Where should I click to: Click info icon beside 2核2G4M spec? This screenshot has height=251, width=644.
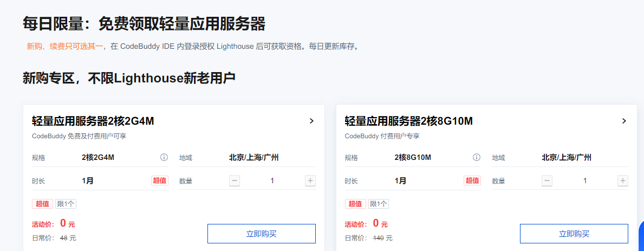[x=164, y=157]
